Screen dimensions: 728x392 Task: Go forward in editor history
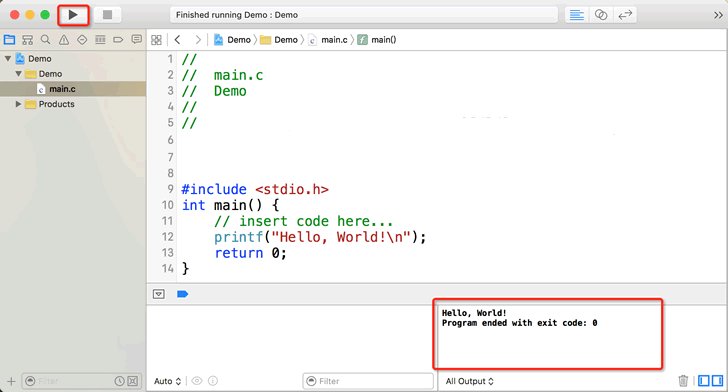tap(198, 40)
